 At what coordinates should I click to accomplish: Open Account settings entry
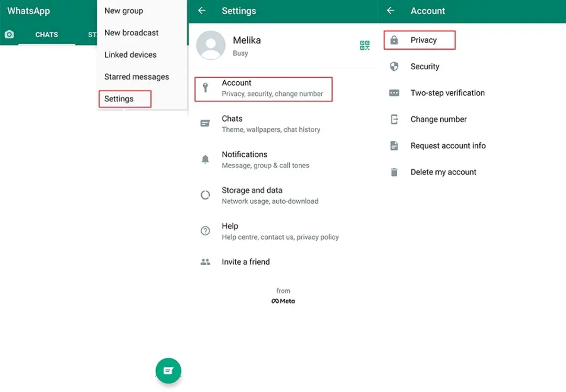point(264,89)
